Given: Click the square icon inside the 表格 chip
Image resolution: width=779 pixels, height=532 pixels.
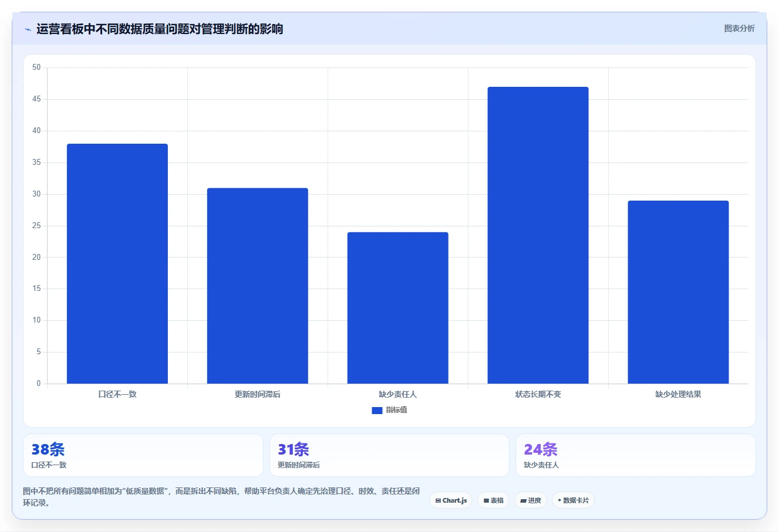Looking at the screenshot, I should [486, 501].
